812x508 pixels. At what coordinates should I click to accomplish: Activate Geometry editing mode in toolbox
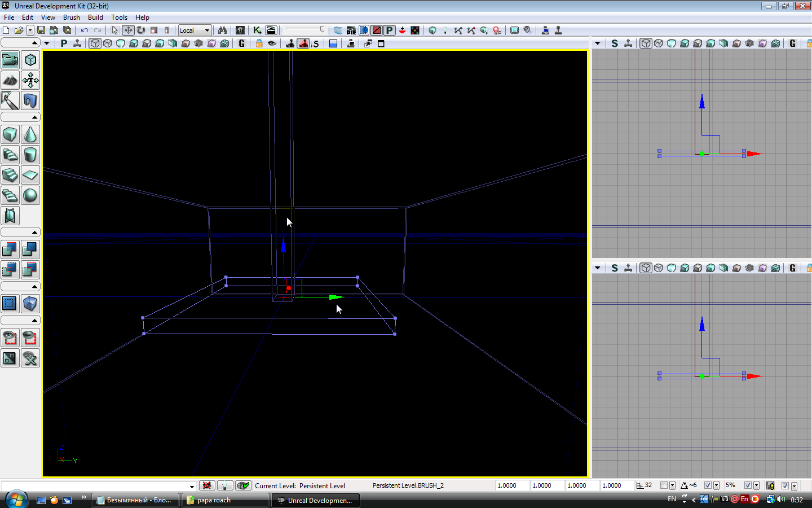[x=30, y=60]
